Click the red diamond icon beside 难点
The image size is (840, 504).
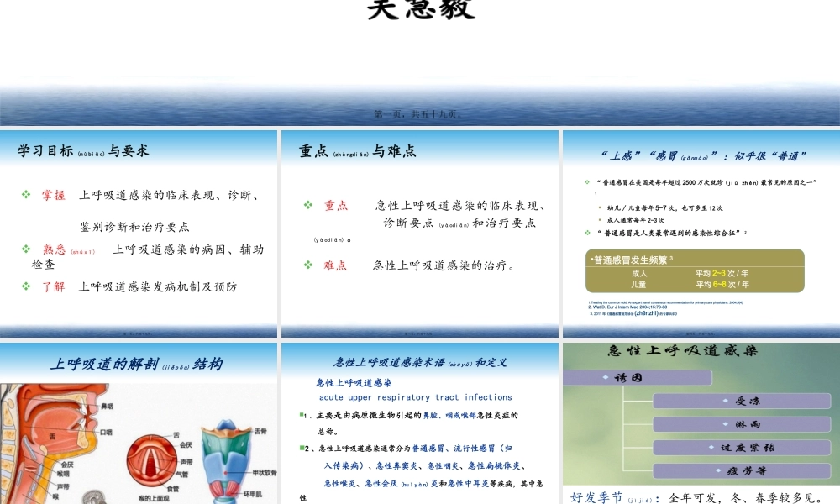(x=307, y=264)
